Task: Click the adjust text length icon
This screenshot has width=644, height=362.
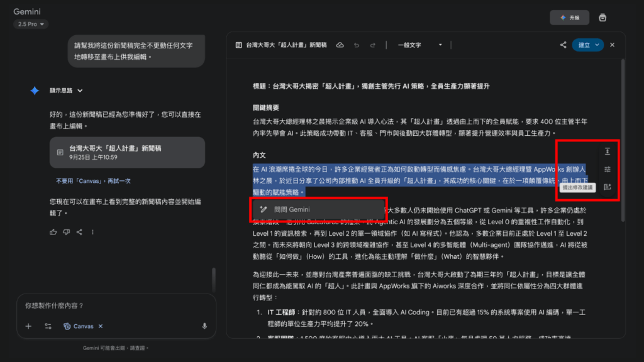Action: click(x=607, y=151)
